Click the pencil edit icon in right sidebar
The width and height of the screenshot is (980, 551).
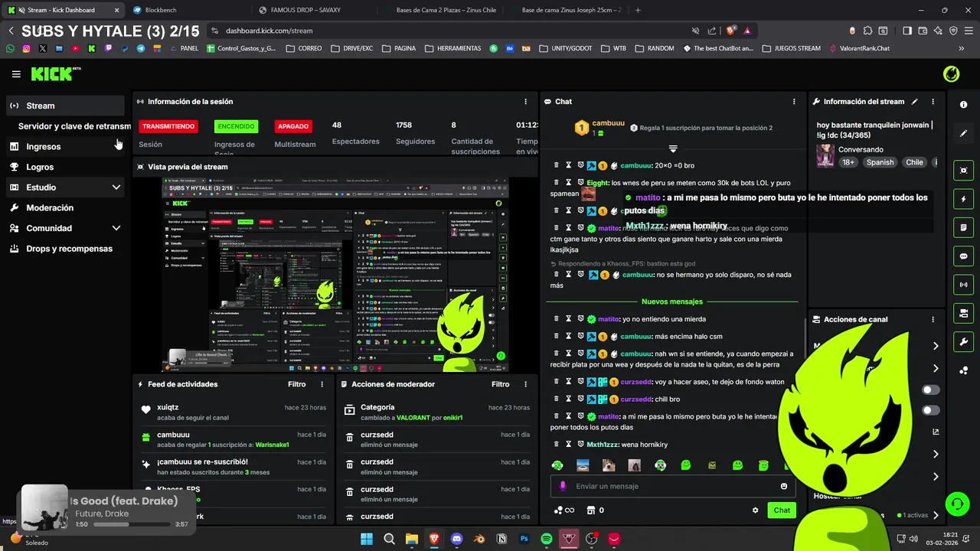pyautogui.click(x=963, y=133)
